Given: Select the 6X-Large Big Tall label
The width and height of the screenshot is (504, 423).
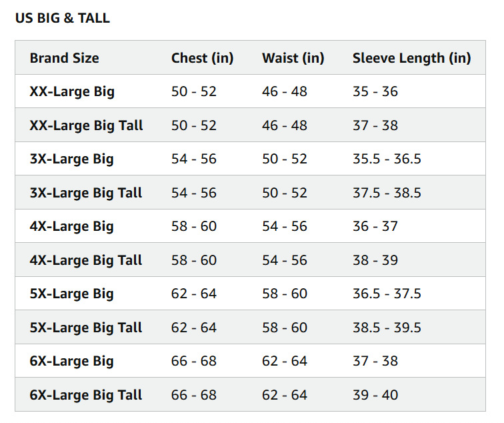Looking at the screenshot, I should pos(86,395).
